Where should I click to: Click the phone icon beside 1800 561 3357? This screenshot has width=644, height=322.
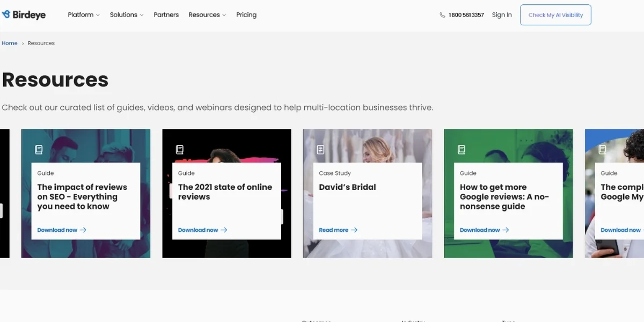point(442,15)
